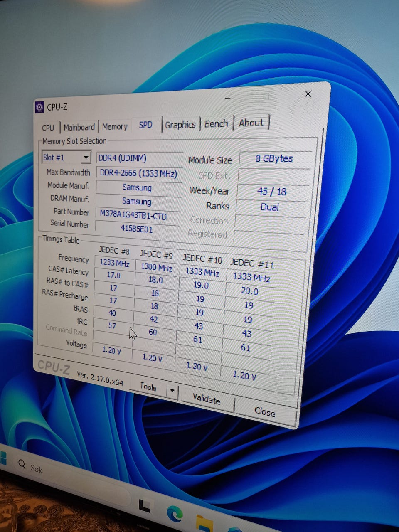
Task: Click the Memory Slot Selection group label
Action: [74, 141]
